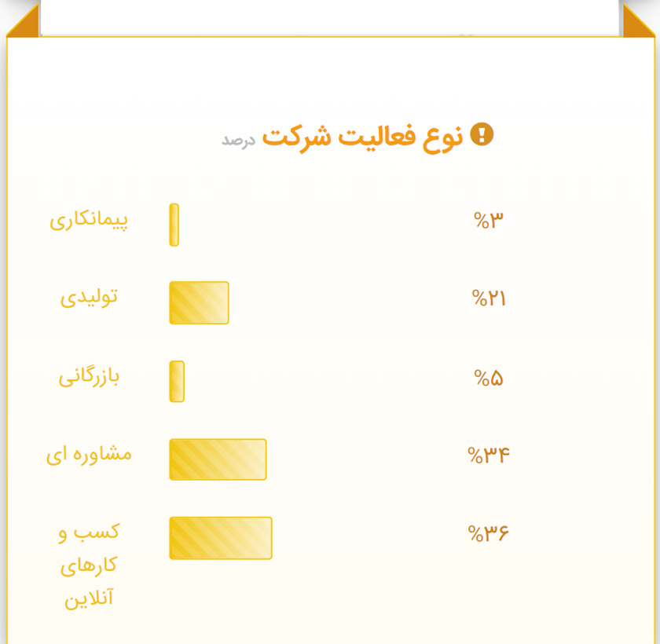
Task: Click the ۵% value for بازرگانی
Action: coord(488,379)
